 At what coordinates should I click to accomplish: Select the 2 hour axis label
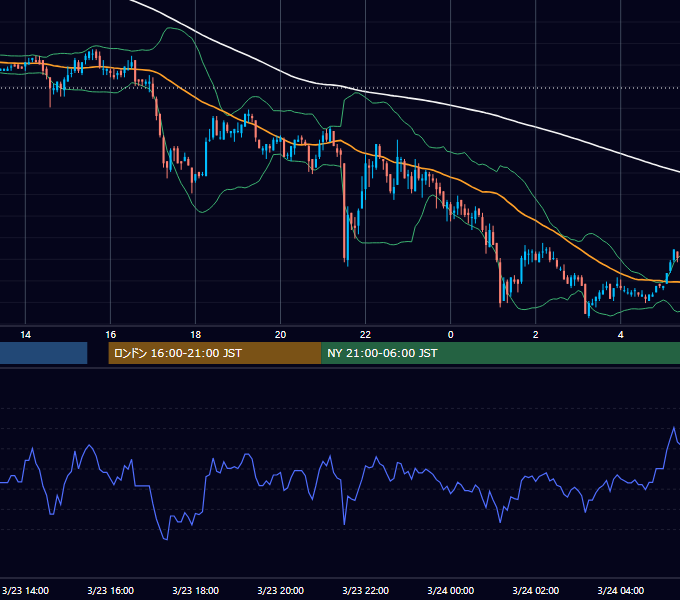point(536,335)
